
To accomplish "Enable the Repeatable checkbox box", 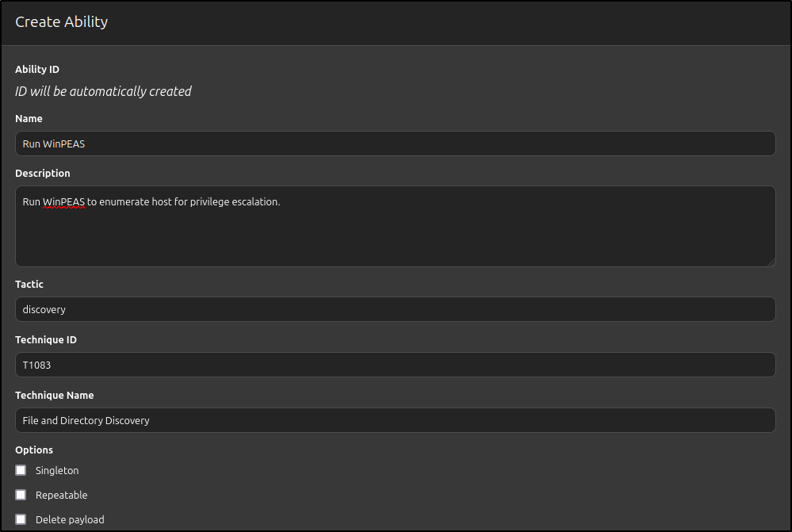I will click(x=21, y=495).
